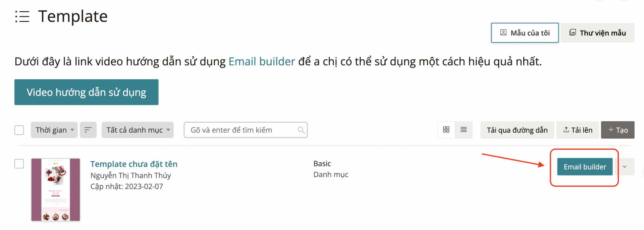
Task: Open the template preview thumbnail
Action: point(56,190)
